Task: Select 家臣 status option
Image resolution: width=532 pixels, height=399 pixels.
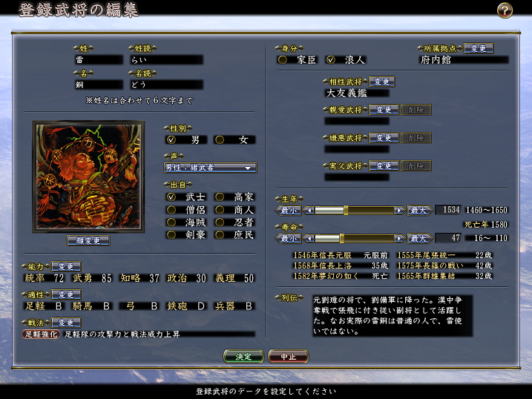Action: [282, 59]
